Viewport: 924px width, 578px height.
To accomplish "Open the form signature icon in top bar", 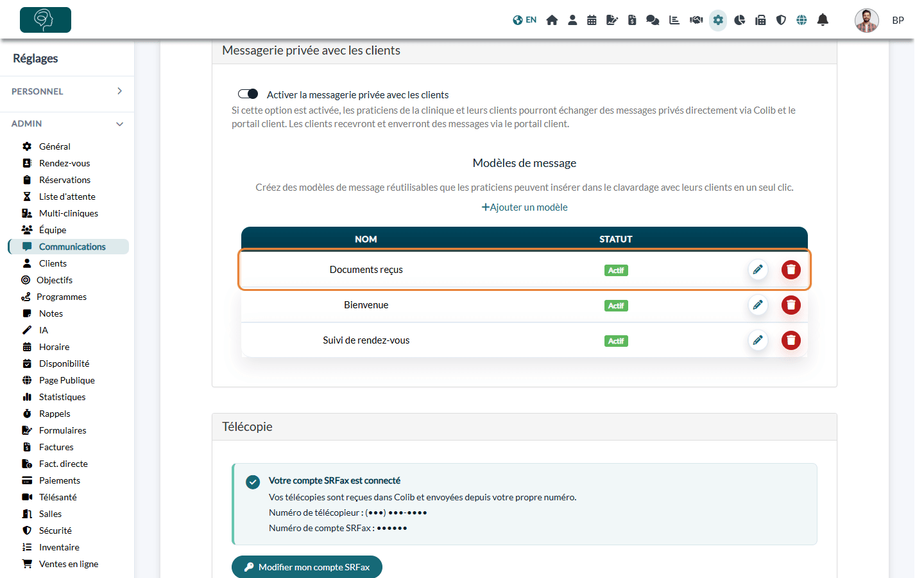I will point(612,20).
